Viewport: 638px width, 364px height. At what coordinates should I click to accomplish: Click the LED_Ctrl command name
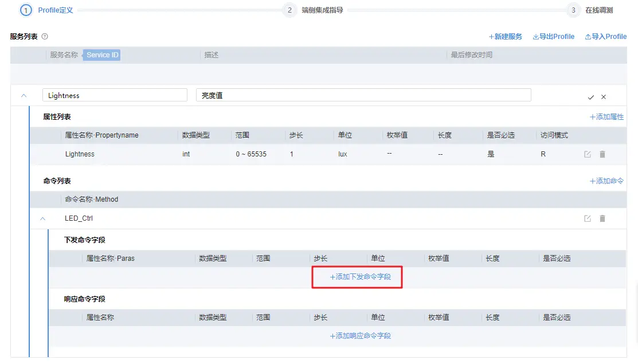coord(79,218)
